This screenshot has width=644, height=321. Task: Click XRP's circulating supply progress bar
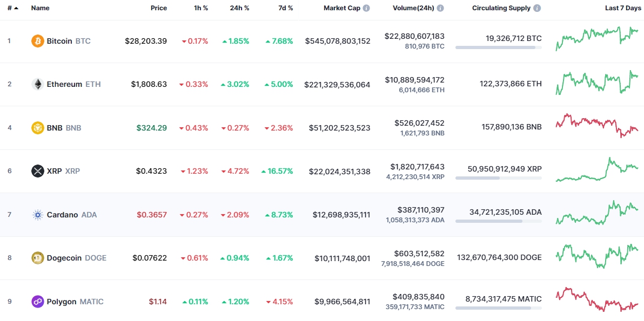click(499, 178)
